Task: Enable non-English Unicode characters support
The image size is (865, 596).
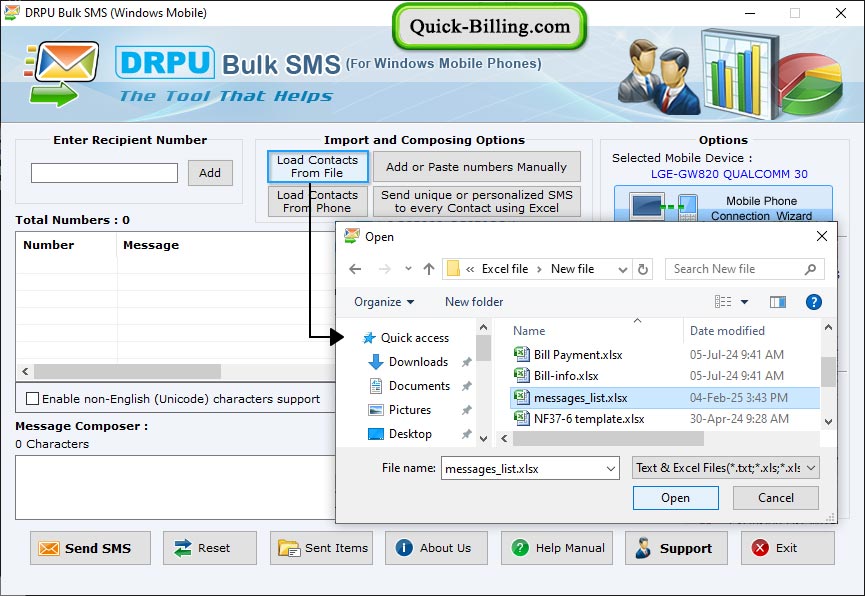Action: click(x=33, y=398)
